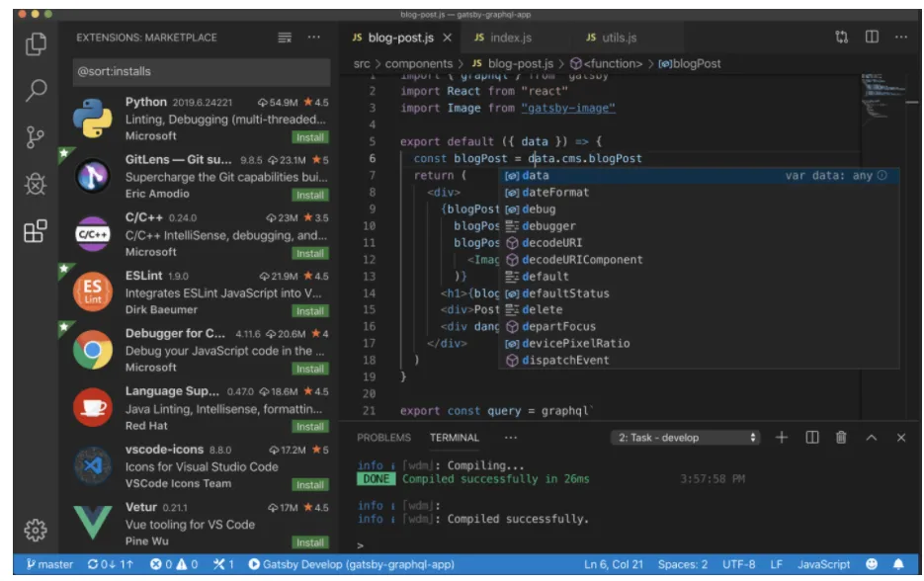The height and width of the screenshot is (581, 924).
Task: Open editor more actions ellipsis
Action: pos(901,38)
